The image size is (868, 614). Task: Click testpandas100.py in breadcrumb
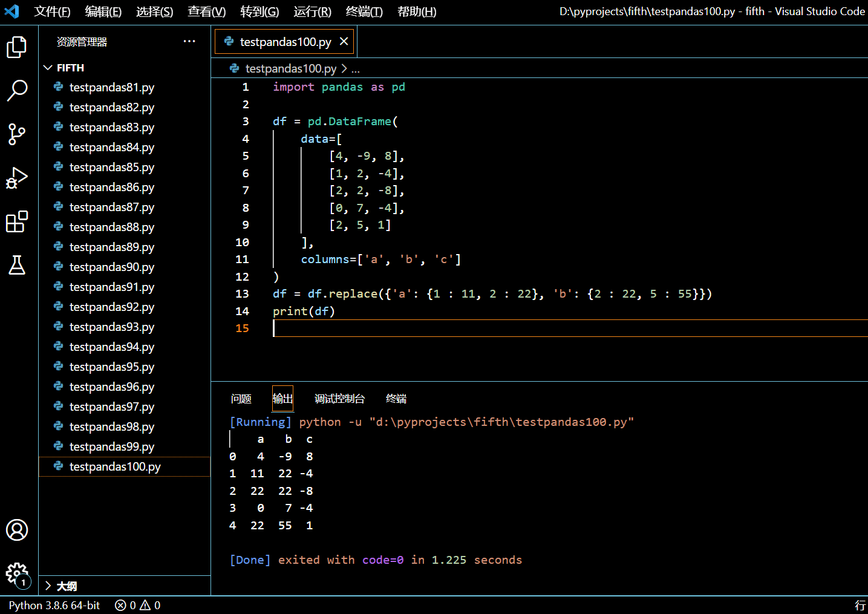pos(291,68)
